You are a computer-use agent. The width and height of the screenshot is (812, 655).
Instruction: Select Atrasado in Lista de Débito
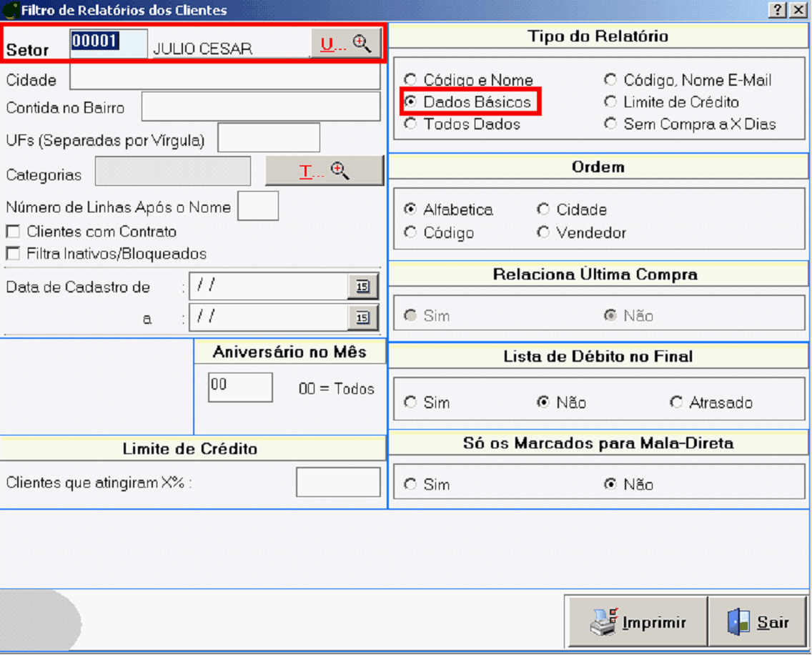(676, 403)
